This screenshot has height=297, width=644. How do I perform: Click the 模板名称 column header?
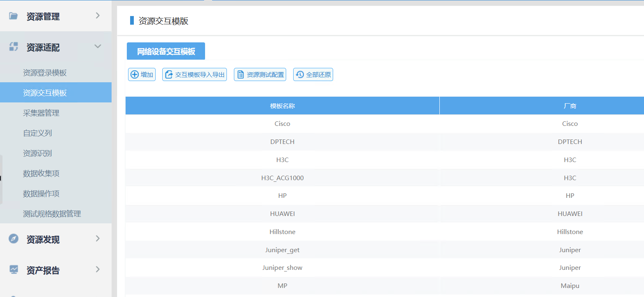tap(282, 106)
